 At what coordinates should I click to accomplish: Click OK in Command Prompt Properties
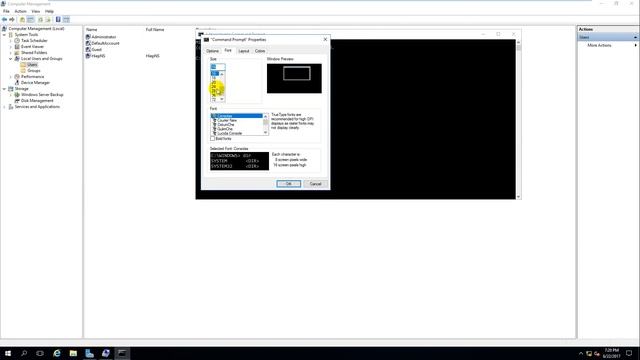[x=289, y=184]
